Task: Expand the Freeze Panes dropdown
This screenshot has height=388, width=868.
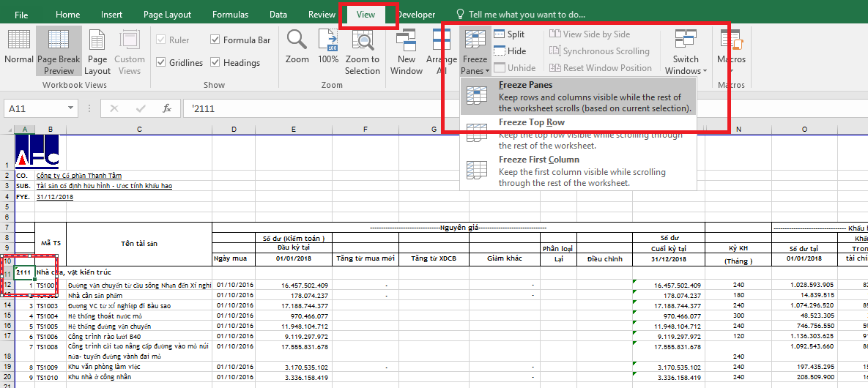Action: [475, 53]
